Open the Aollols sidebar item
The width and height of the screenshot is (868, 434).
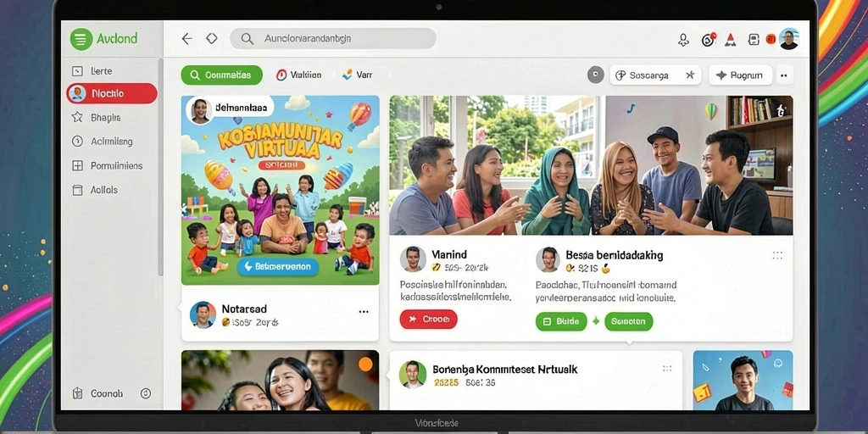(x=111, y=190)
